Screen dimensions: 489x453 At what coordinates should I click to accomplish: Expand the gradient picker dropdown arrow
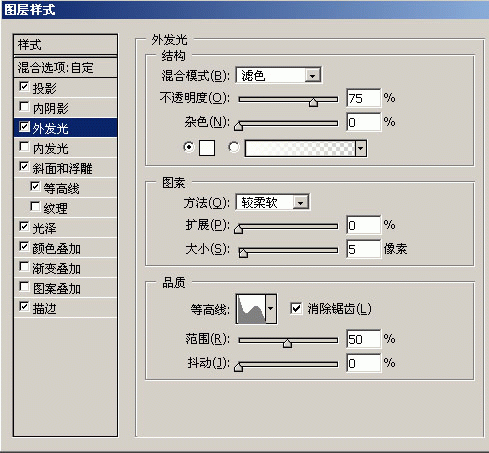[361, 148]
